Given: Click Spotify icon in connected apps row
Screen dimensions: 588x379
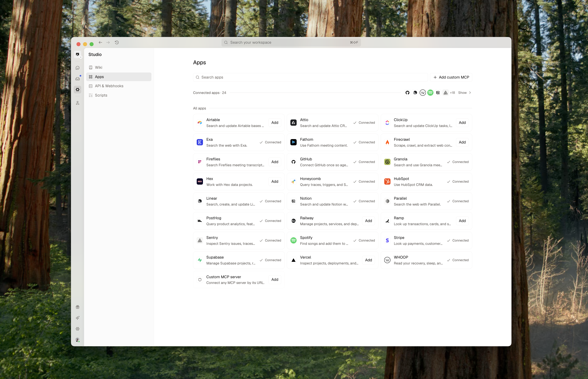Looking at the screenshot, I should pyautogui.click(x=430, y=93).
